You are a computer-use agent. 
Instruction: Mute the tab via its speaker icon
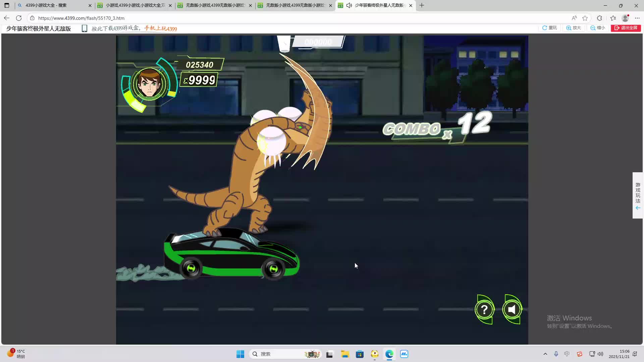tap(349, 5)
